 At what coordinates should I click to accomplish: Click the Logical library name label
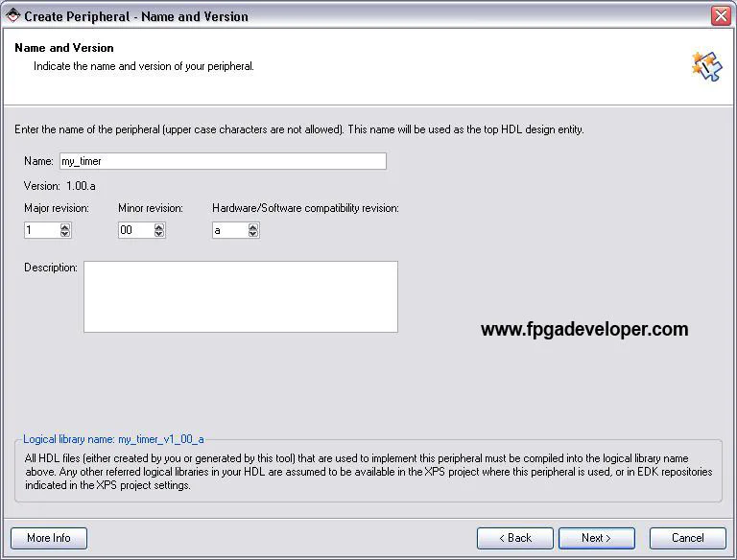(x=113, y=439)
